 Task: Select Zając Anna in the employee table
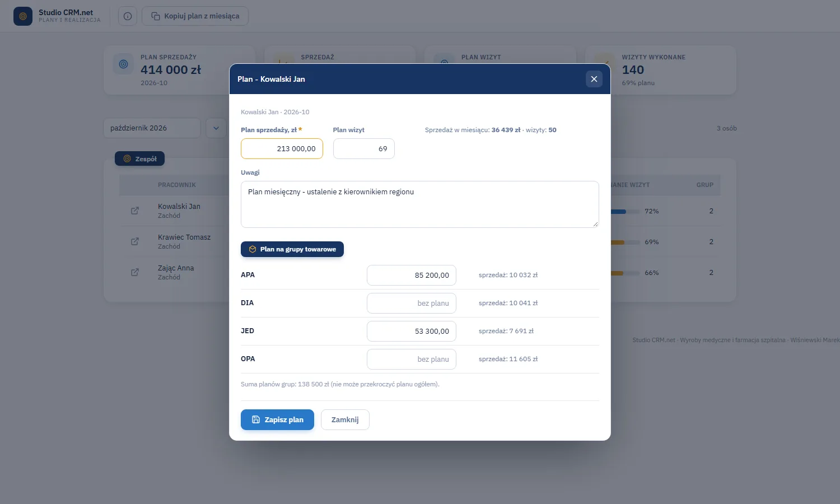tap(176, 268)
